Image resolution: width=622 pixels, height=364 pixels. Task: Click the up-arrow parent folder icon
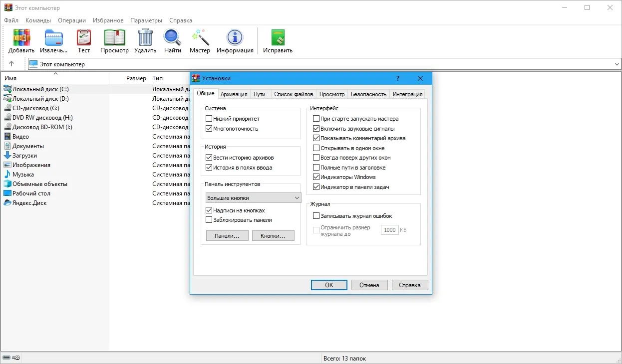click(11, 64)
